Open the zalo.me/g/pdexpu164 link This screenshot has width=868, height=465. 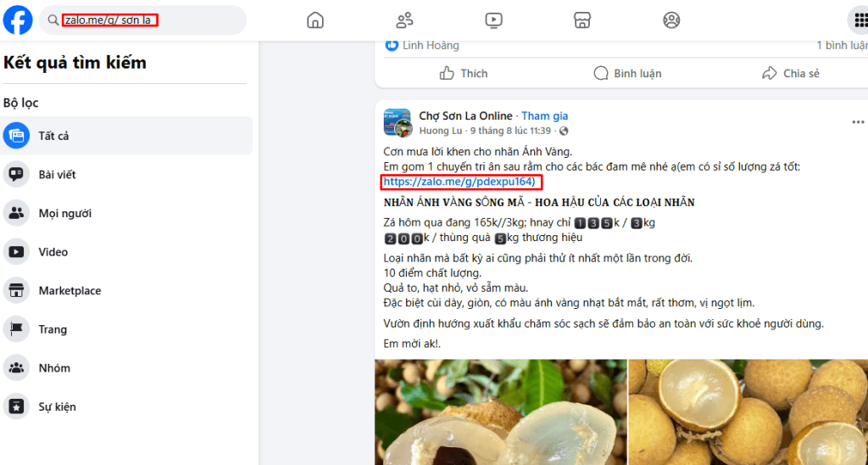click(457, 182)
